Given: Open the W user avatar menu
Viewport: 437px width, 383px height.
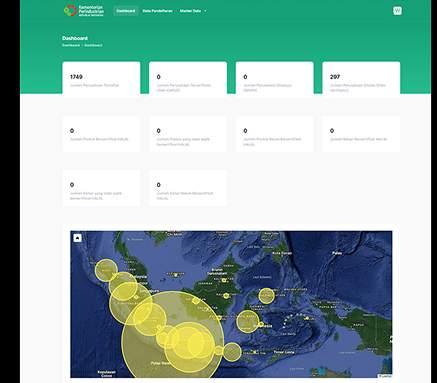Looking at the screenshot, I should (397, 11).
